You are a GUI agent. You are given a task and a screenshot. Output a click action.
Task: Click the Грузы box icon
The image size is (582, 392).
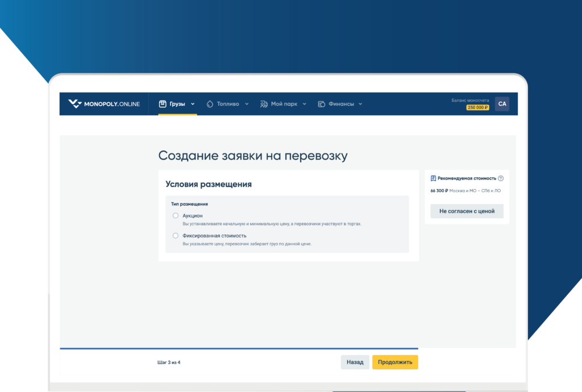162,104
